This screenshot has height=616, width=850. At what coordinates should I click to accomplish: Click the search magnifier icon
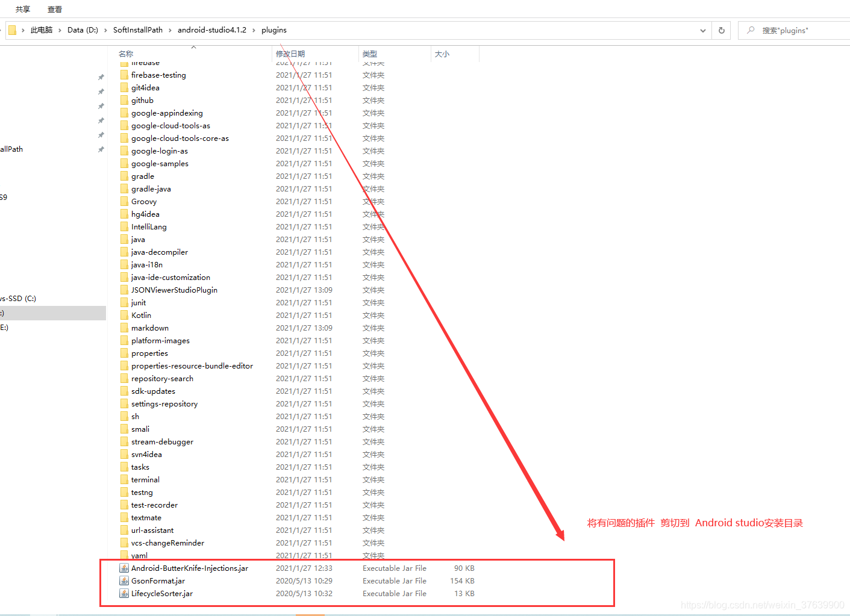[751, 30]
